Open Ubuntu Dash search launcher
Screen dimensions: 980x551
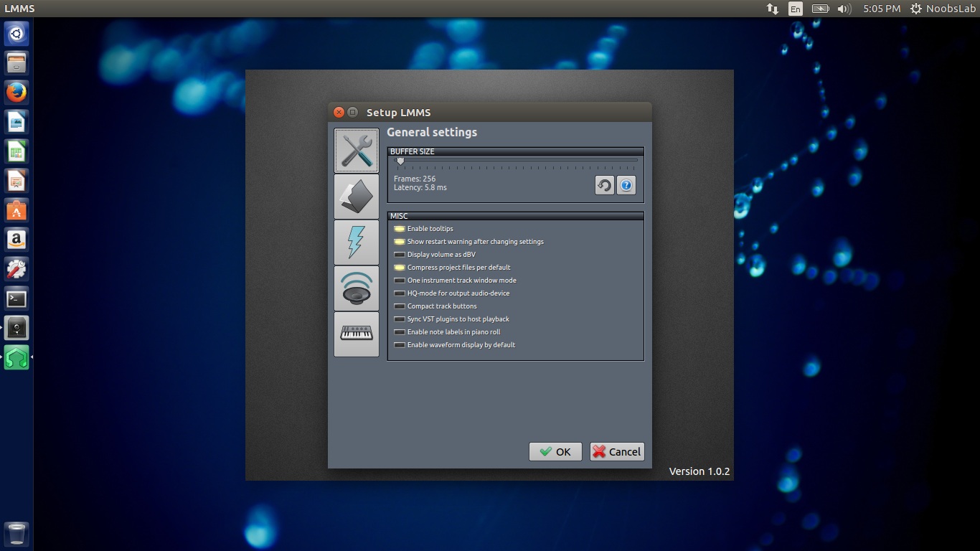click(17, 33)
